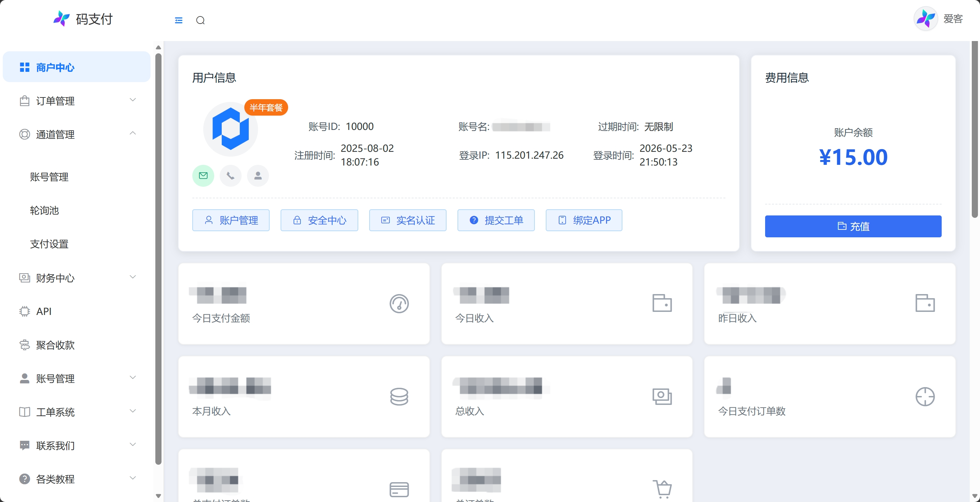Click the 各类教程 question mark icon
The width and height of the screenshot is (980, 502).
click(25, 479)
